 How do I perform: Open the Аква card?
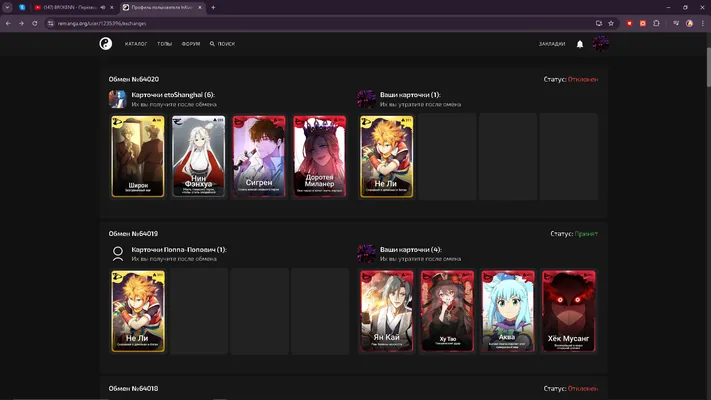point(508,311)
